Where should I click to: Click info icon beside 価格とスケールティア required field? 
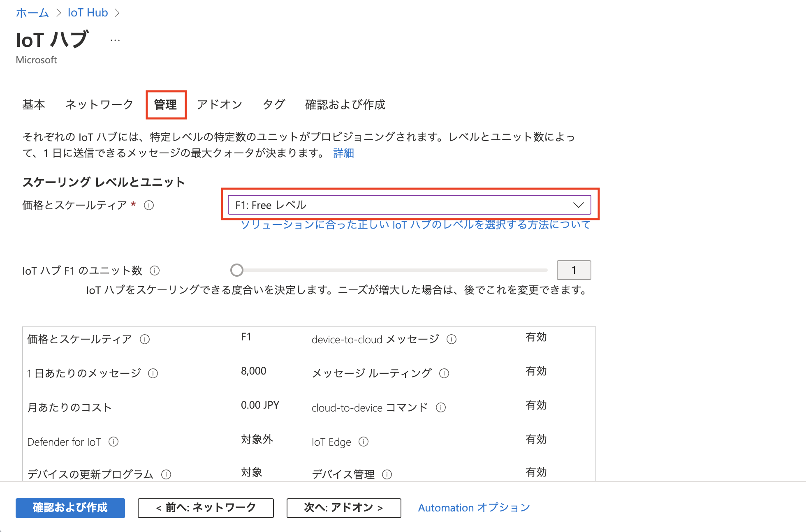click(149, 205)
